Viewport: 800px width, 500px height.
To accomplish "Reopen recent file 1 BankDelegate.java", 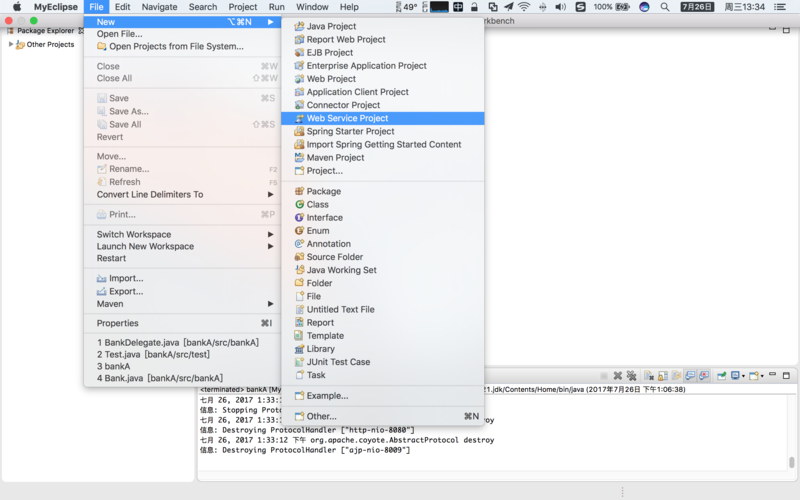I will pyautogui.click(x=182, y=342).
